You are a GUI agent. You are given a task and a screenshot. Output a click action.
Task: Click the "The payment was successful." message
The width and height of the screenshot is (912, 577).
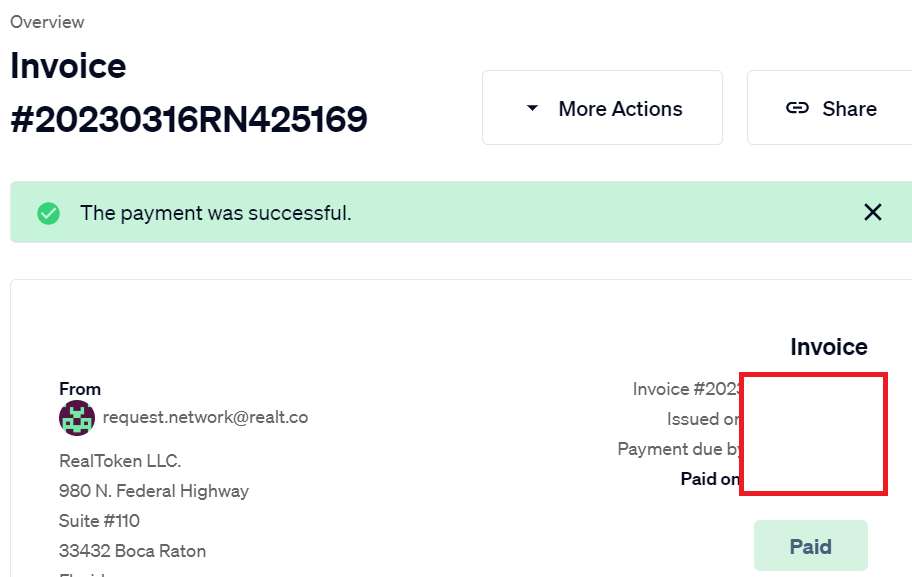[216, 213]
